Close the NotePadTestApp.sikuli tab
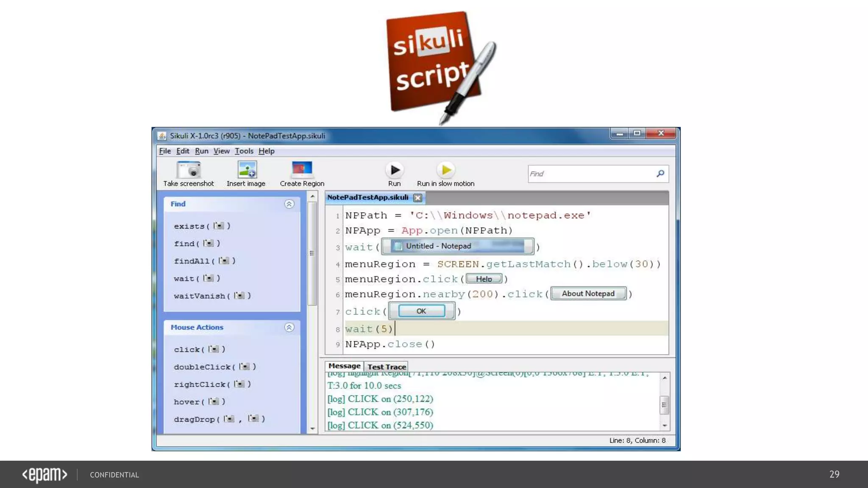Image resolution: width=868 pixels, height=488 pixels. tap(418, 198)
